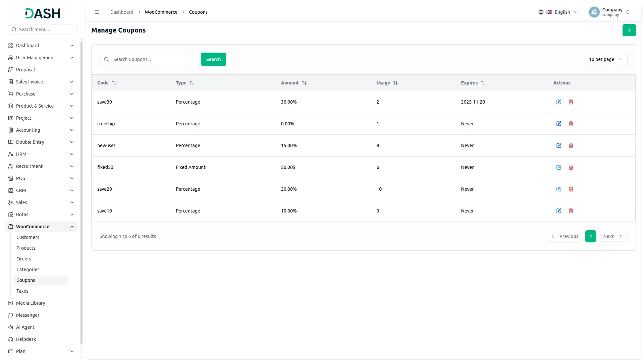
Task: Click the Previous page button
Action: 565,236
